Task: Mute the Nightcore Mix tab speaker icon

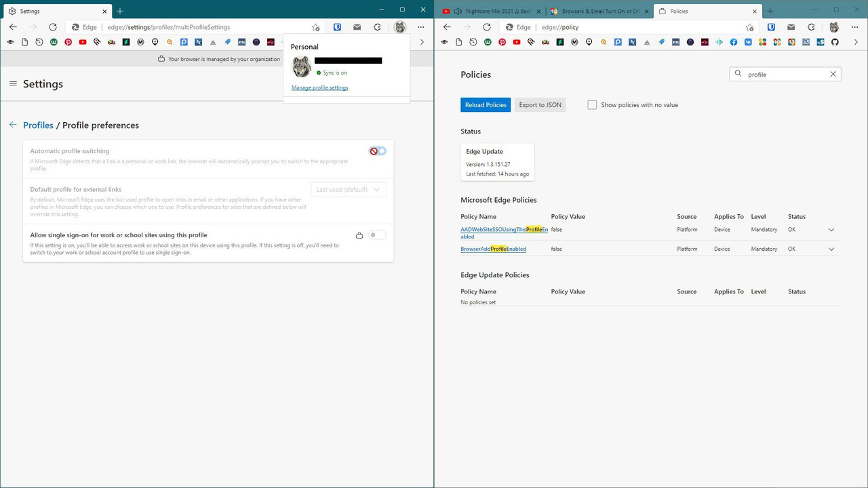Action: [458, 11]
